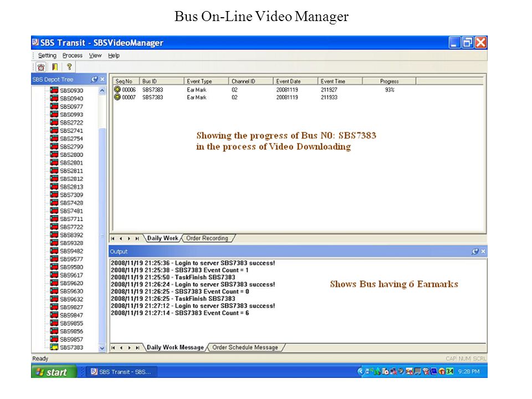Viewport: 532px width, 399px height.
Task: Select bus SBS0930 in depot tree
Action: [x=71, y=90]
